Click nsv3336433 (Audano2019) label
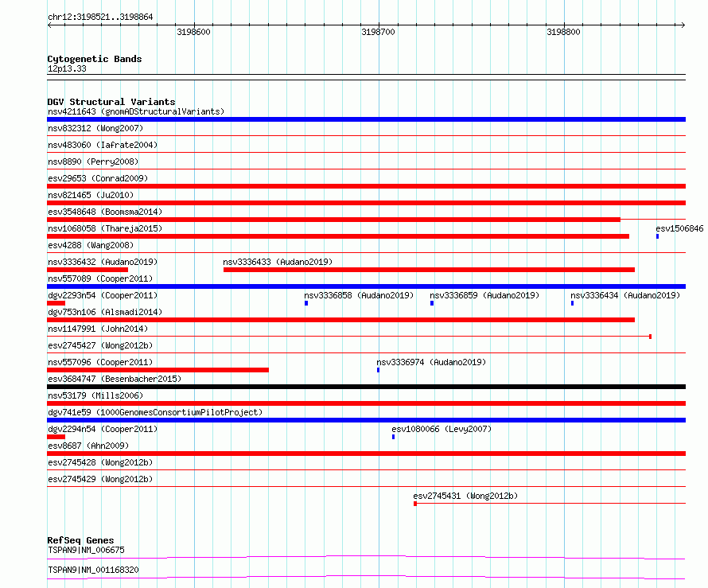 coord(278,262)
